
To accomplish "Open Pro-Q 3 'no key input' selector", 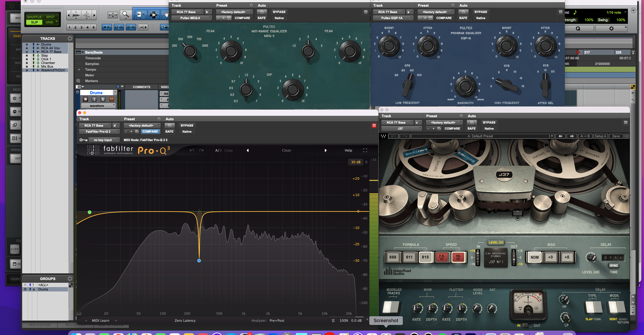I will click(x=104, y=140).
